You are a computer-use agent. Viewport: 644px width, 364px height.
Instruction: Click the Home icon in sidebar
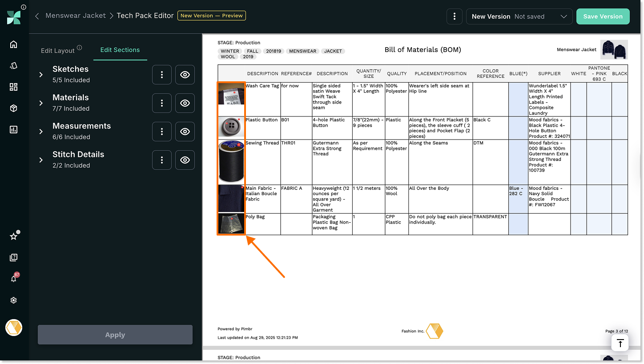click(13, 44)
